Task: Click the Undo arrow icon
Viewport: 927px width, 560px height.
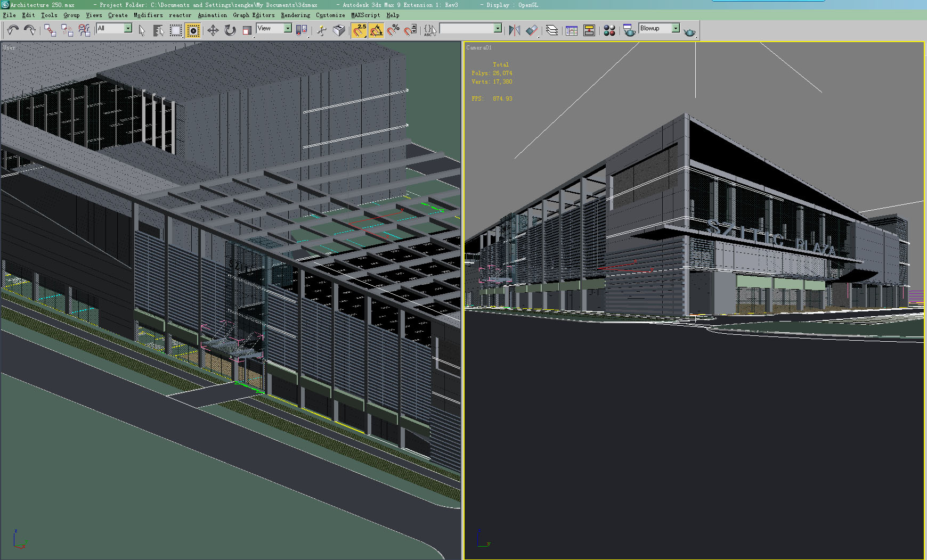Action: tap(11, 30)
